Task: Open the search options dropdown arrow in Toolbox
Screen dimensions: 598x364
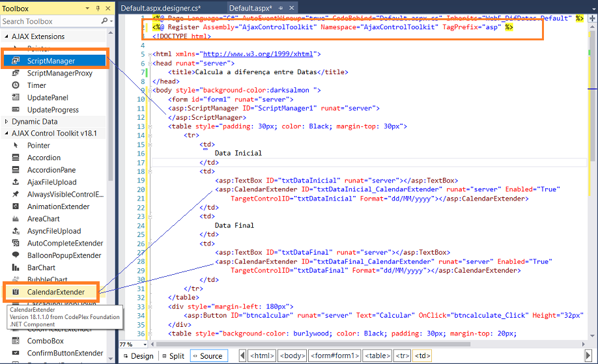Action: [111, 21]
